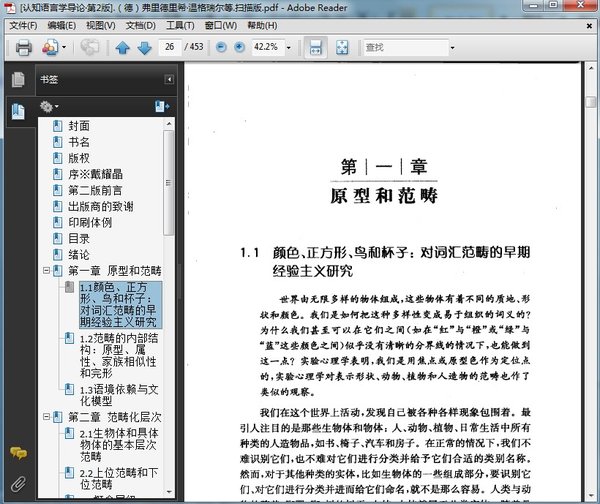Click the Print icon in the toolbar

click(23, 47)
